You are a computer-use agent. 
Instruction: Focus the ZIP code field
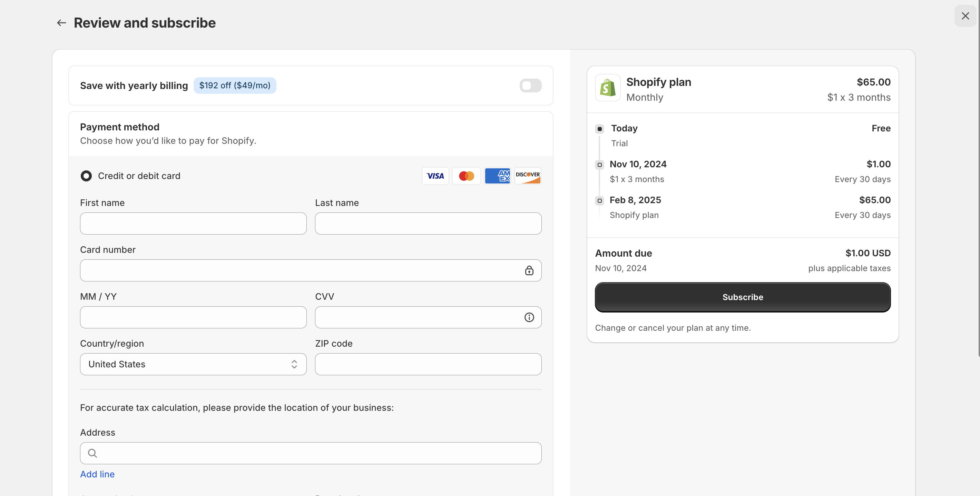(428, 364)
